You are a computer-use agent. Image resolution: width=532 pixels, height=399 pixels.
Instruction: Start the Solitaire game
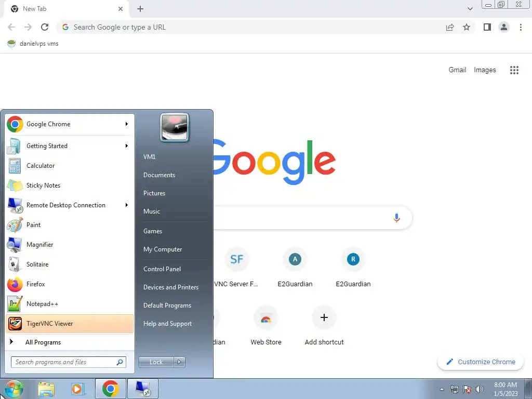point(70,264)
